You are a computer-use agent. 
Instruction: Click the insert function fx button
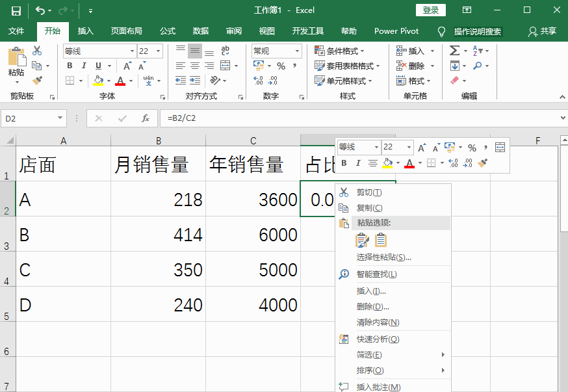pyautogui.click(x=146, y=118)
